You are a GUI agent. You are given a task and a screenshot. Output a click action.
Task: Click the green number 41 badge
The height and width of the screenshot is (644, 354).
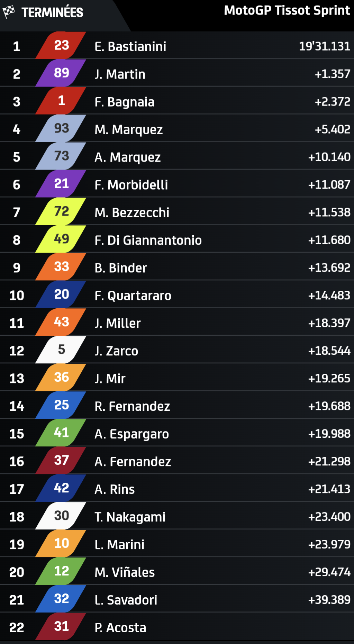[x=61, y=433]
